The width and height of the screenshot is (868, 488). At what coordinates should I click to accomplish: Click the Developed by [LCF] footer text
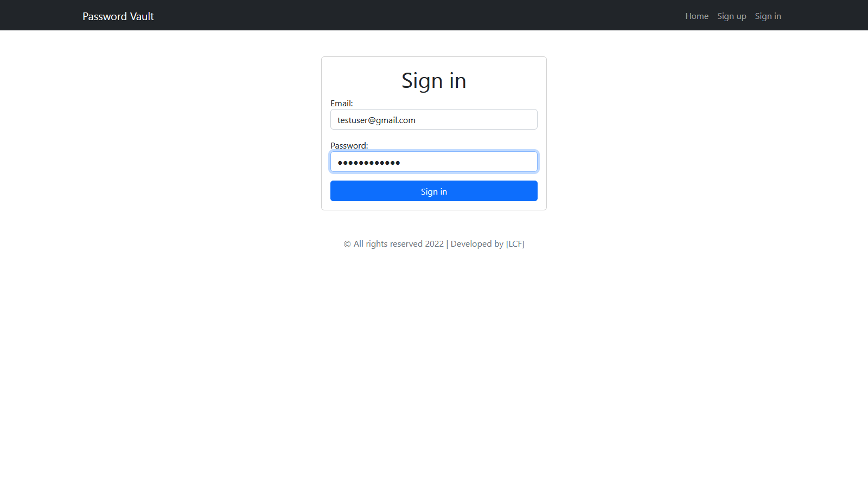click(x=488, y=244)
